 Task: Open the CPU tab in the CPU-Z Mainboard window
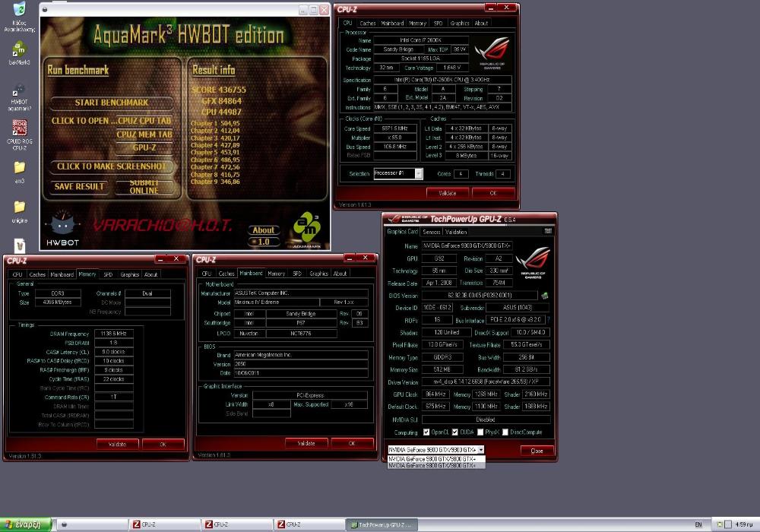[206, 274]
